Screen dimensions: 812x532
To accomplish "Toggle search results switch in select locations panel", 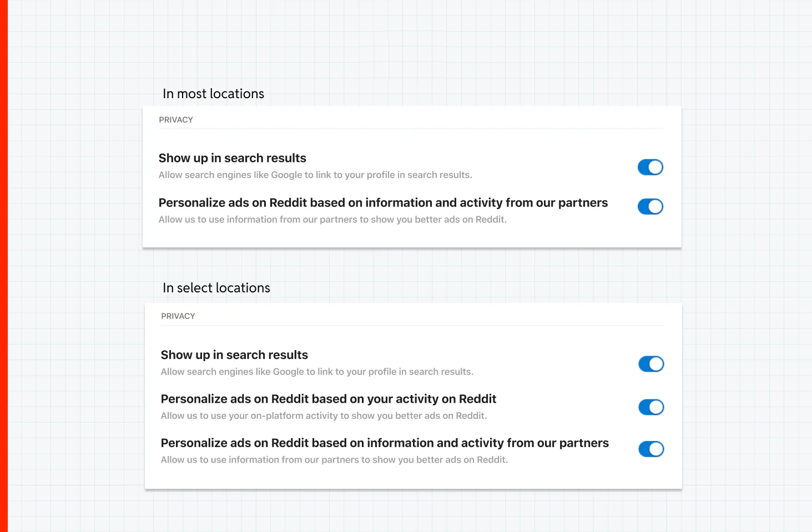I will (651, 364).
